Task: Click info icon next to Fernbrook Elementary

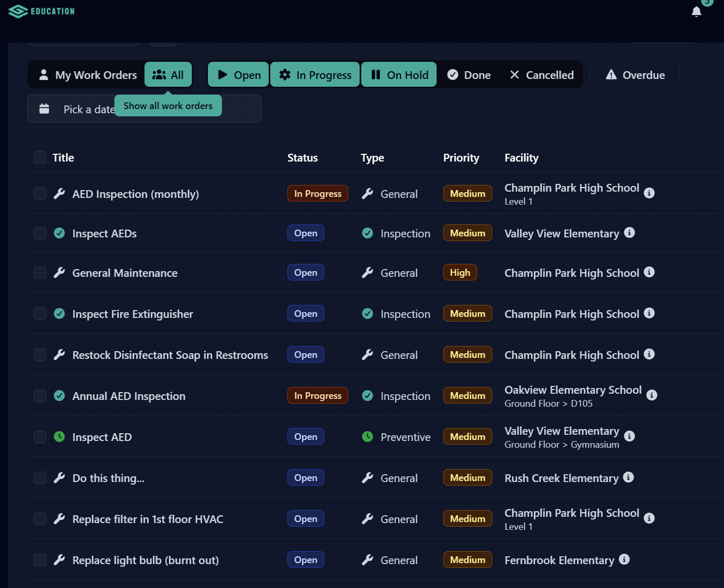Action: (624, 559)
